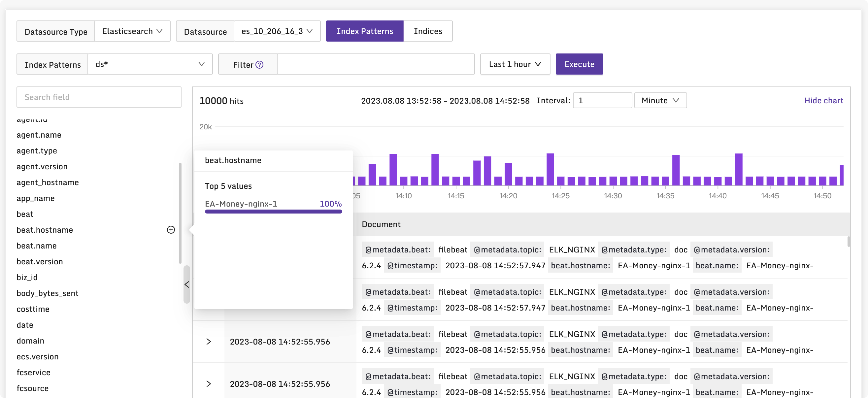Select the beat.hostname field
This screenshot has width=868, height=398.
tap(45, 230)
